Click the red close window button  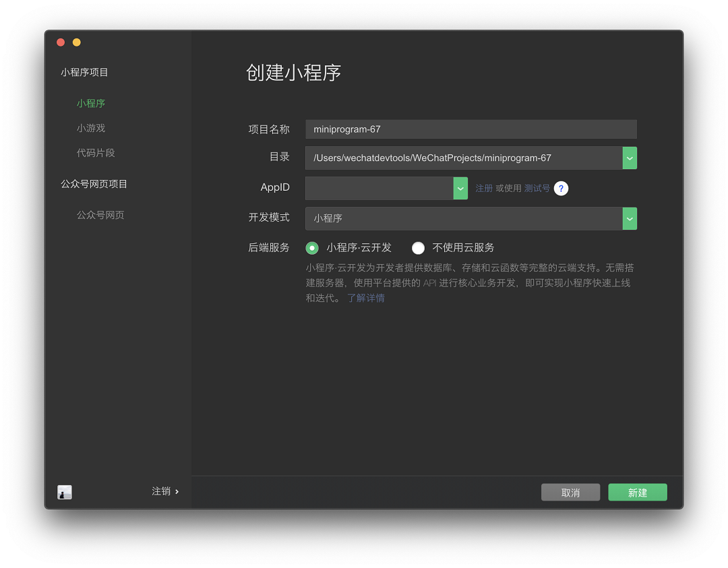click(x=61, y=42)
